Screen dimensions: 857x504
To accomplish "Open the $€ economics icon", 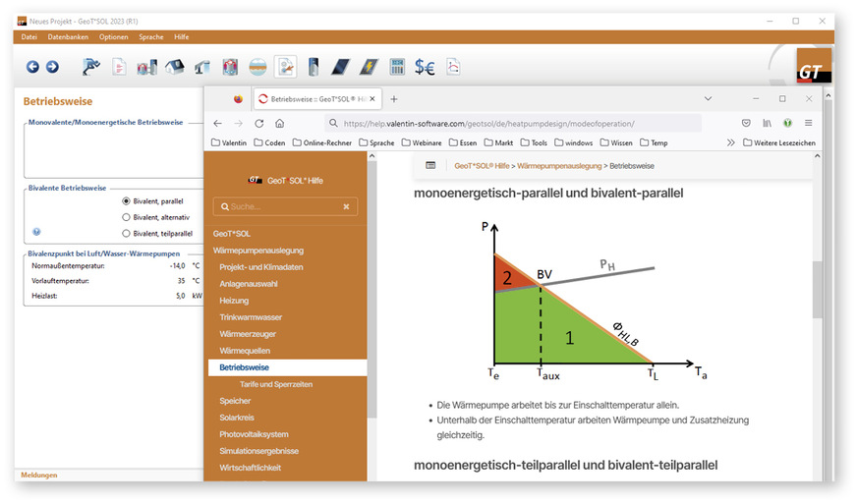I will [425, 67].
